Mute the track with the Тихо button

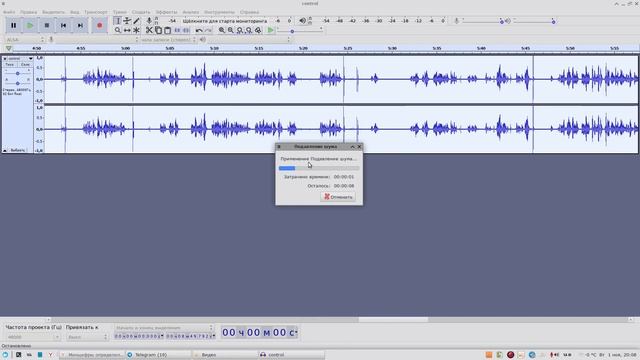[10, 64]
